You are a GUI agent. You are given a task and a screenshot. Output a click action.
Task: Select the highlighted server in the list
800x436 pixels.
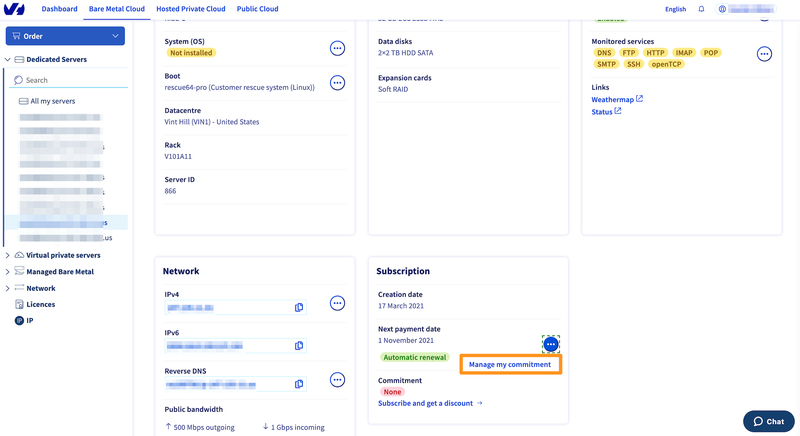[x=67, y=223]
